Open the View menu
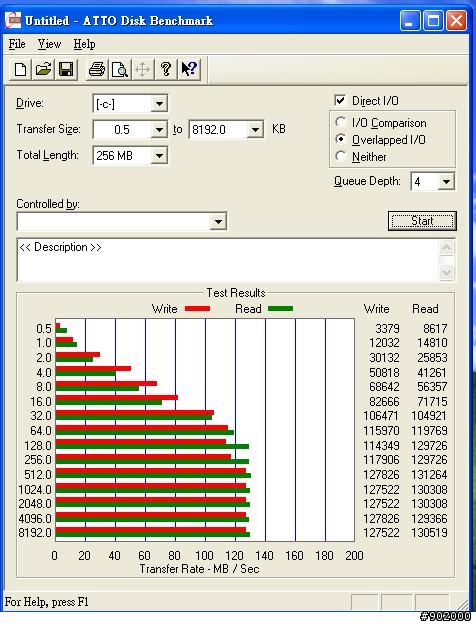This screenshot has height=624, width=476. coord(49,44)
